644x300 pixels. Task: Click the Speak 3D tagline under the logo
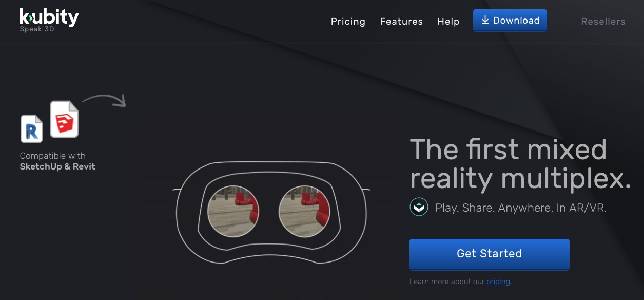[37, 29]
